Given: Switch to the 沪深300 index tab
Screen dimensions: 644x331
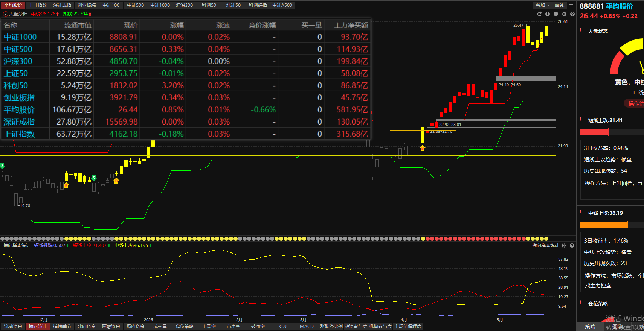Looking at the screenshot, I should [184, 5].
